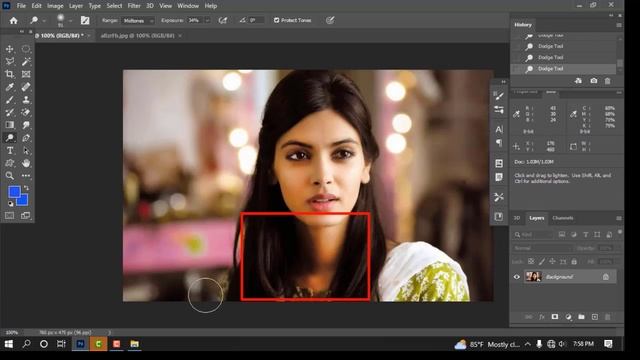Delete current history state trash icon
640x360 pixels.
pos(607,81)
